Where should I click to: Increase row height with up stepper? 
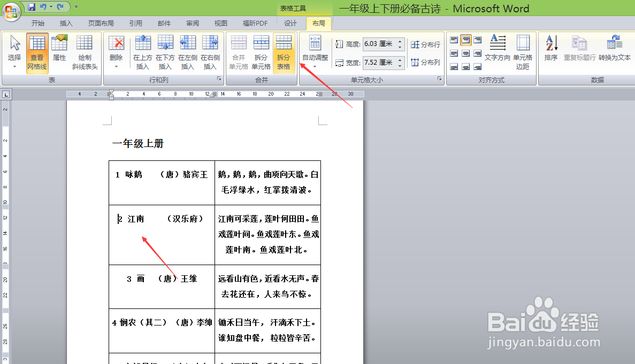(x=400, y=41)
